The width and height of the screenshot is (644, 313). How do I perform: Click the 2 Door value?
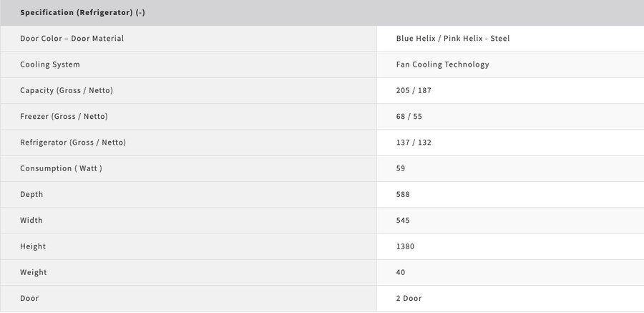409,298
